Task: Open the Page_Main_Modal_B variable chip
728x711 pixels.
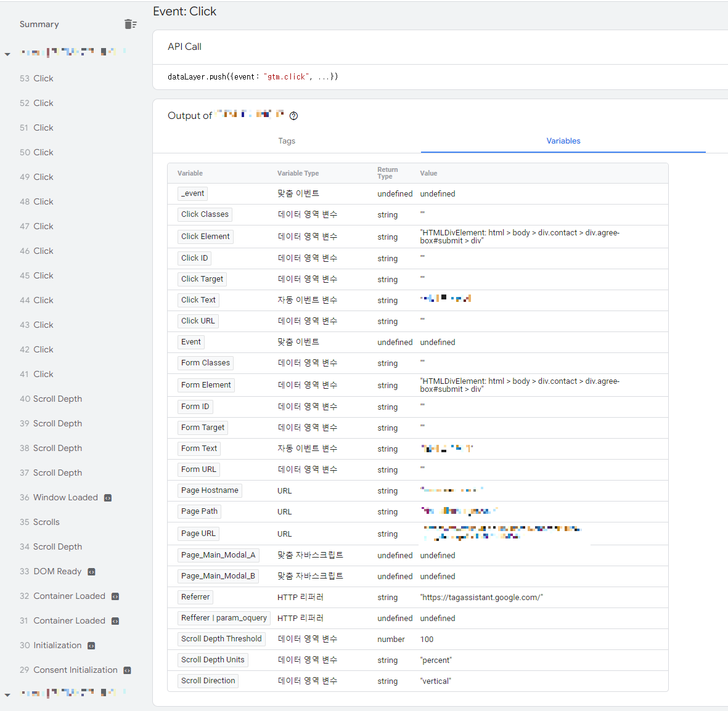Action: tap(218, 576)
